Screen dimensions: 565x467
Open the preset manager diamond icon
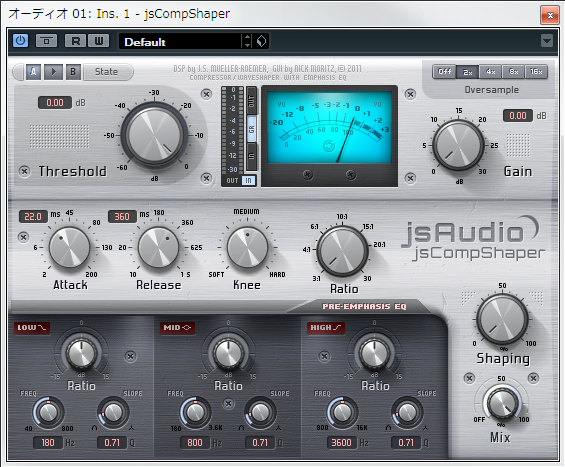click(x=261, y=41)
